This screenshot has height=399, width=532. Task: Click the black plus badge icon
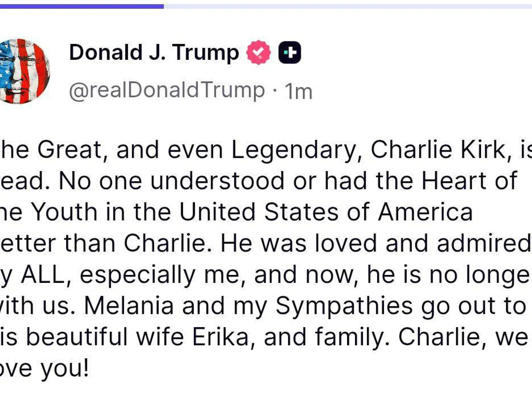[289, 53]
